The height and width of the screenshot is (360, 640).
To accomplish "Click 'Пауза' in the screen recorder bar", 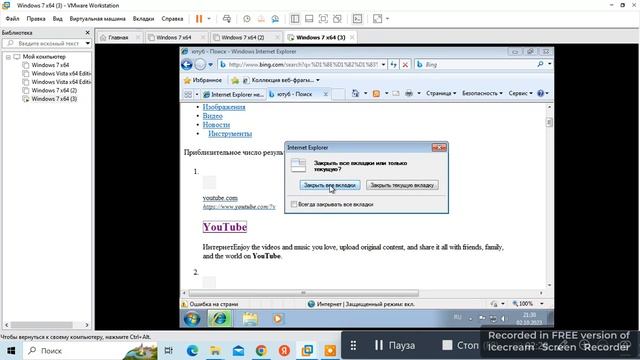I will click(x=395, y=345).
